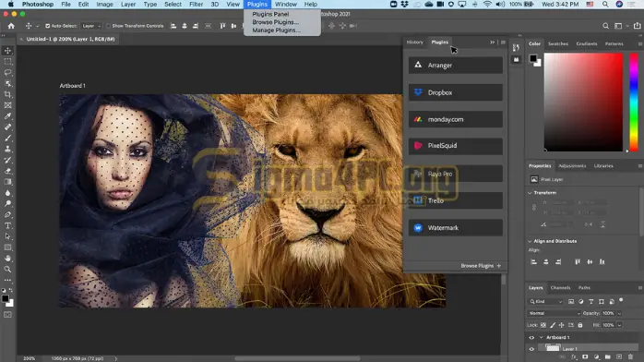Select the Eyedropper tool
Screen dimensions: 644x362
(x=7, y=116)
